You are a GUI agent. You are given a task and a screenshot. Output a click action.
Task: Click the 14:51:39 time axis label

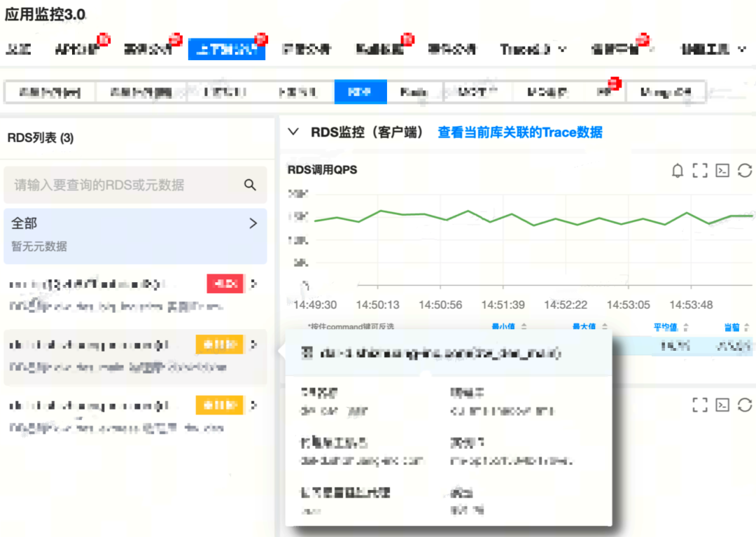[x=503, y=305]
